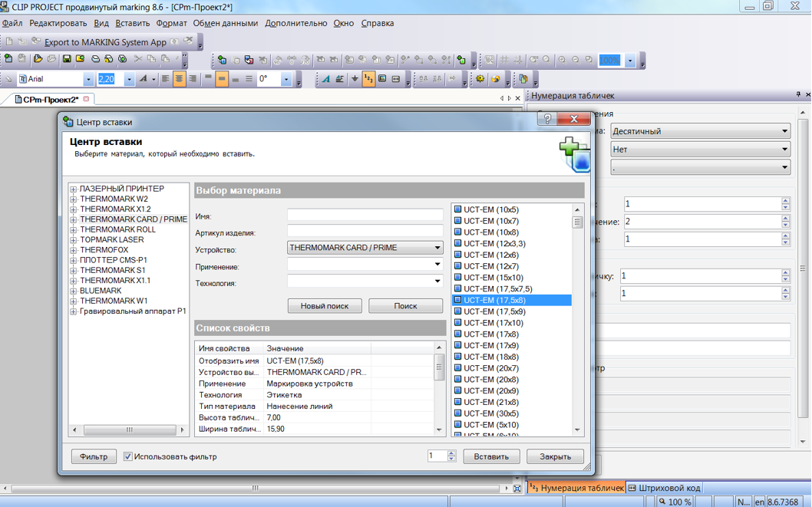Screen dimensions: 812x507
Task: Click the Cut scissors toolbar icon
Action: point(137,60)
